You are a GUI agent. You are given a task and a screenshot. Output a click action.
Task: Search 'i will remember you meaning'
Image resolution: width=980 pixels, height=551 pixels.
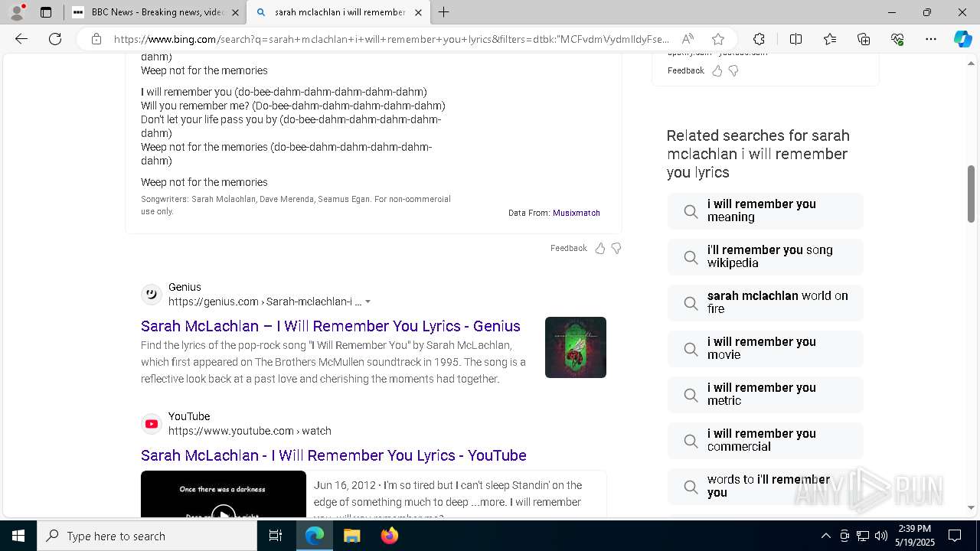[766, 210]
